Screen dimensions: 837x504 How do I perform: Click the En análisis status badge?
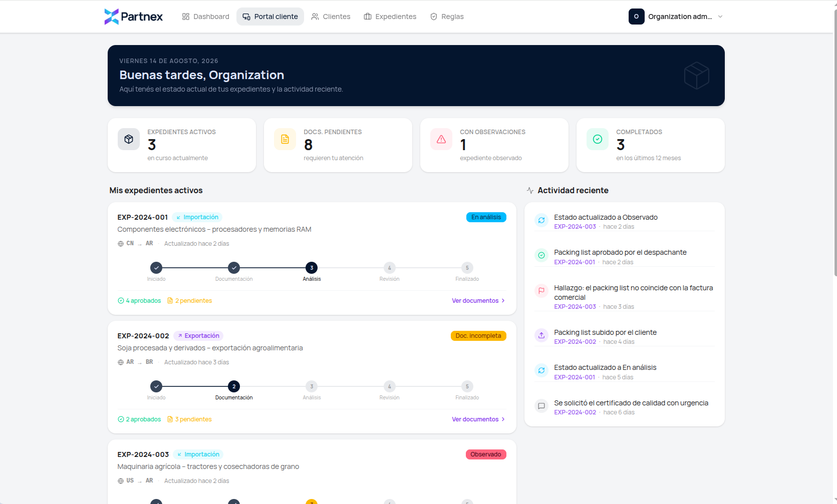pos(486,217)
